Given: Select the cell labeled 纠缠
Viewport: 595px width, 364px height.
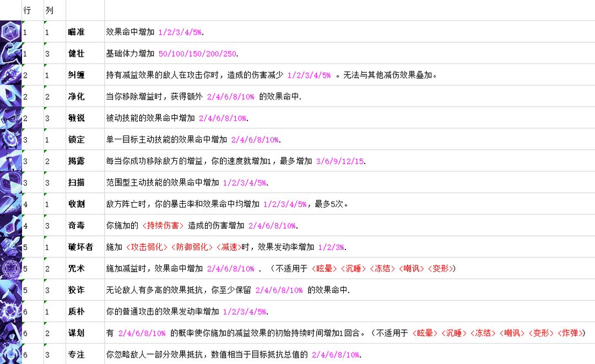Looking at the screenshot, I should point(85,75).
